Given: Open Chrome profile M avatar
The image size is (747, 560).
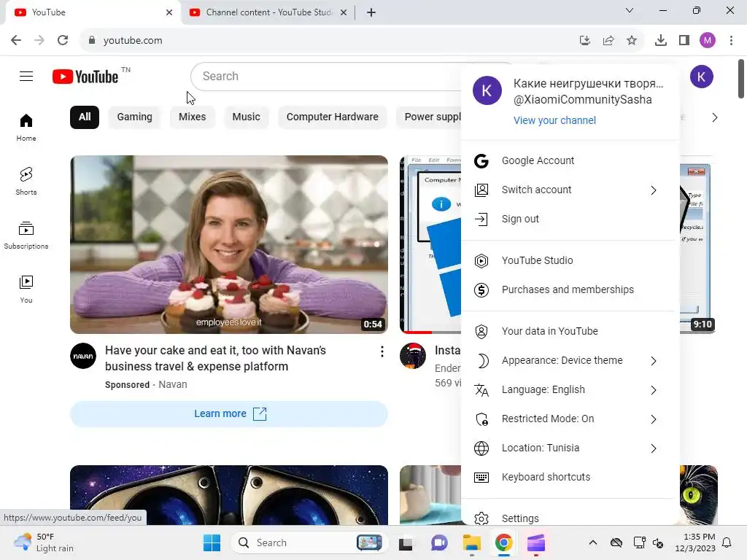Looking at the screenshot, I should point(708,41).
